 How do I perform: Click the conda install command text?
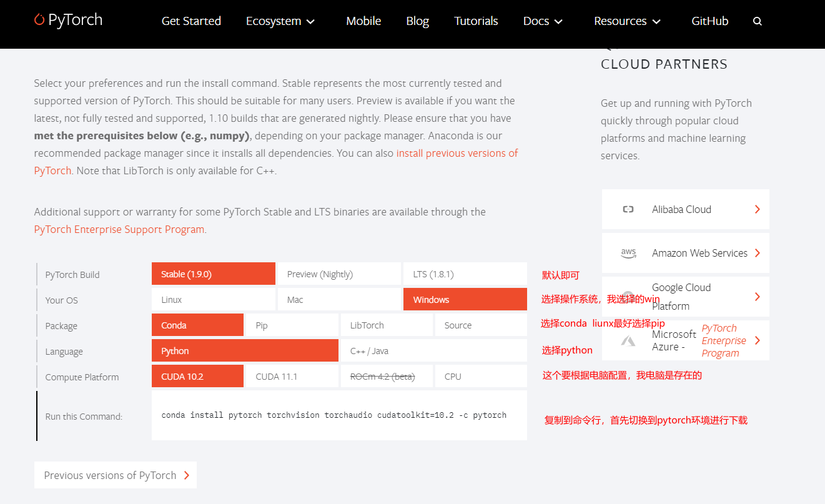click(333, 415)
